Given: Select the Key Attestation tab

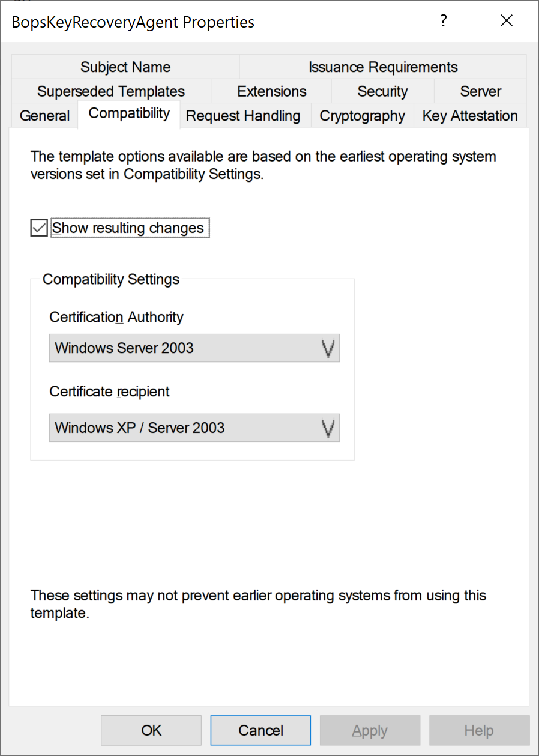Looking at the screenshot, I should 470,116.
